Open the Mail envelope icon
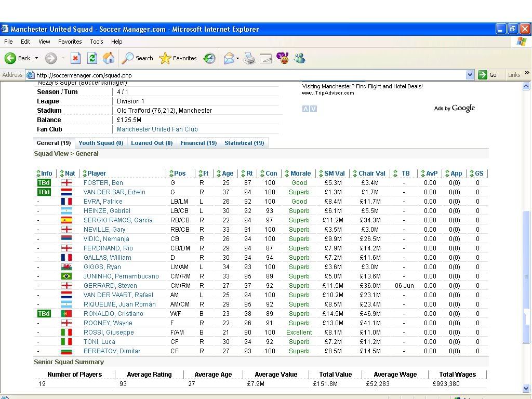532x399 pixels. pos(229,58)
